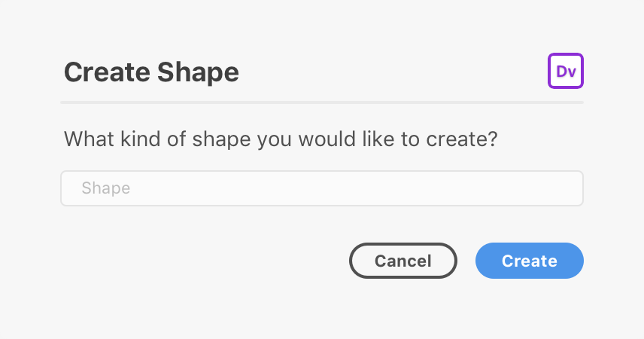
Task: Click the Create button
Action: click(x=530, y=261)
